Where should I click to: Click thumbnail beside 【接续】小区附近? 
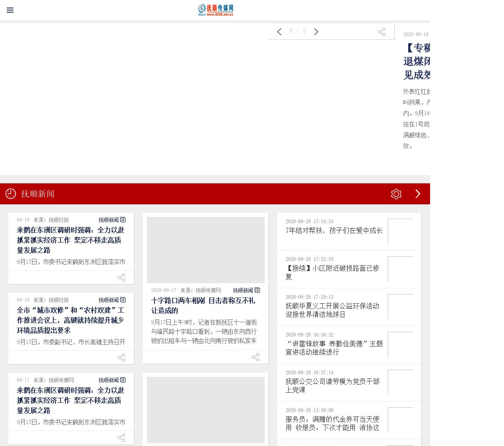[400, 269]
